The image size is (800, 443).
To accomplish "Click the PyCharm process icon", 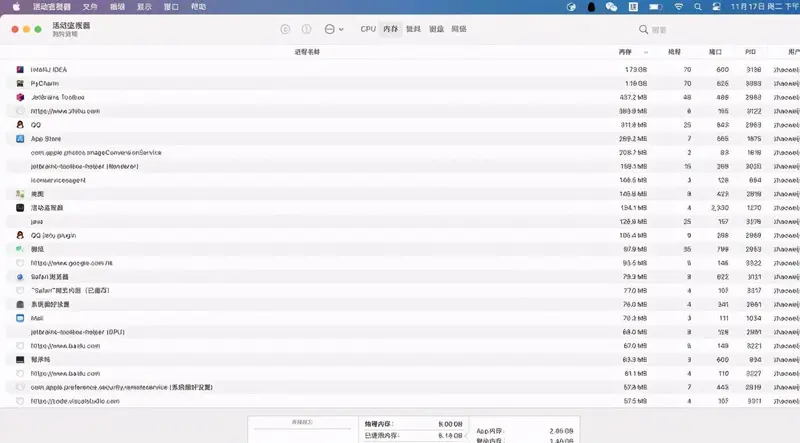I will [20, 83].
